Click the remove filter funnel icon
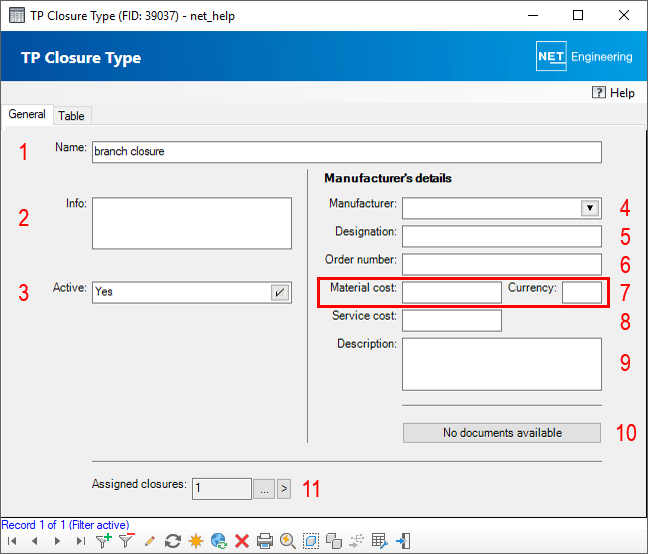The image size is (648, 554). pyautogui.click(x=126, y=540)
